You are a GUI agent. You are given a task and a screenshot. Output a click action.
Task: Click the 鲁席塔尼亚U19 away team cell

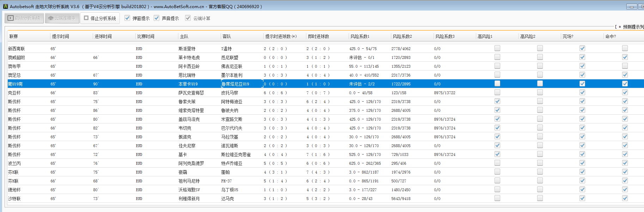pos(235,84)
